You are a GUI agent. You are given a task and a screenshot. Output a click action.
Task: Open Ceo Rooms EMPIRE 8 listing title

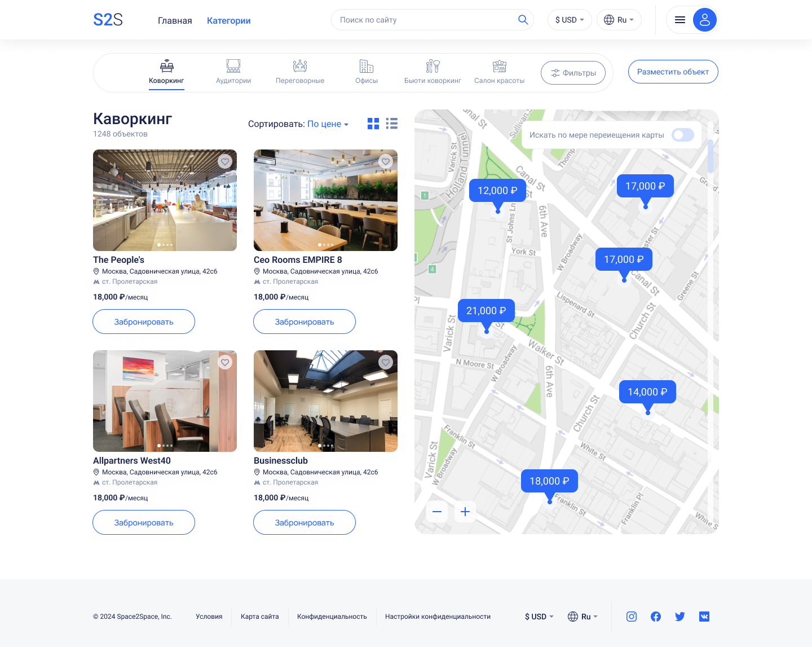(x=298, y=259)
